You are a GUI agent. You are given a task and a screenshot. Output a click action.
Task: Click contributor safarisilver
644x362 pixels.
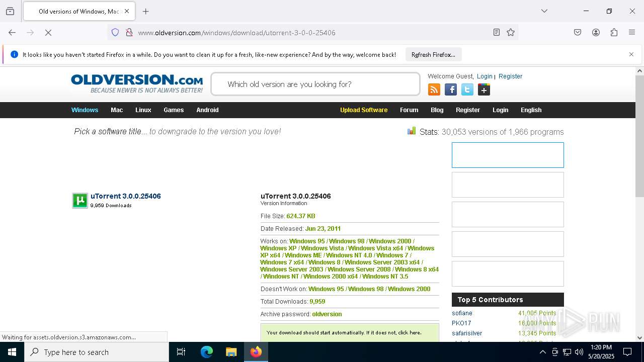(467, 333)
